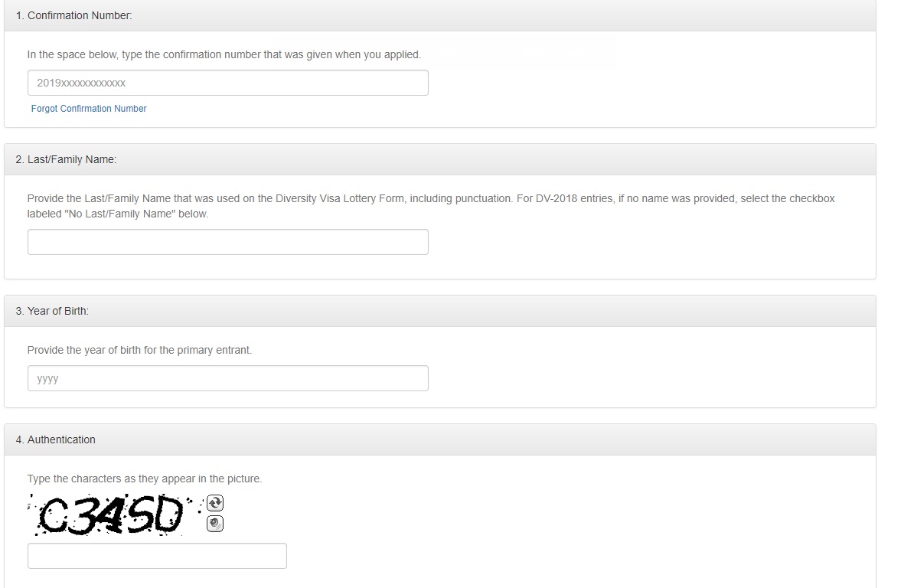Play the audio captcha

[215, 524]
